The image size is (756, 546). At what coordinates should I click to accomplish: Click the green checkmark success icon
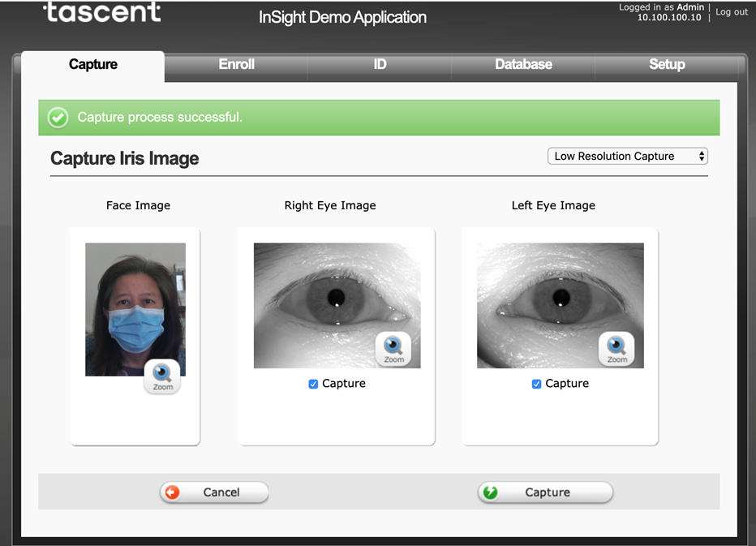[x=58, y=118]
